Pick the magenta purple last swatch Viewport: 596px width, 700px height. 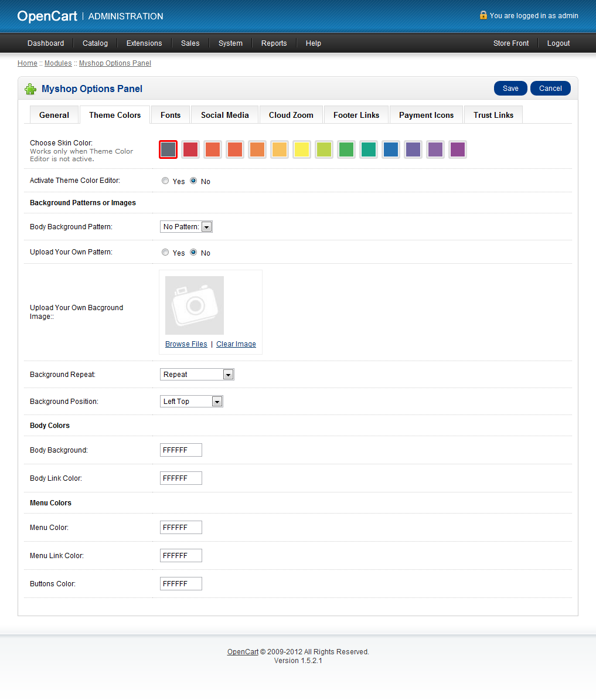(x=458, y=149)
